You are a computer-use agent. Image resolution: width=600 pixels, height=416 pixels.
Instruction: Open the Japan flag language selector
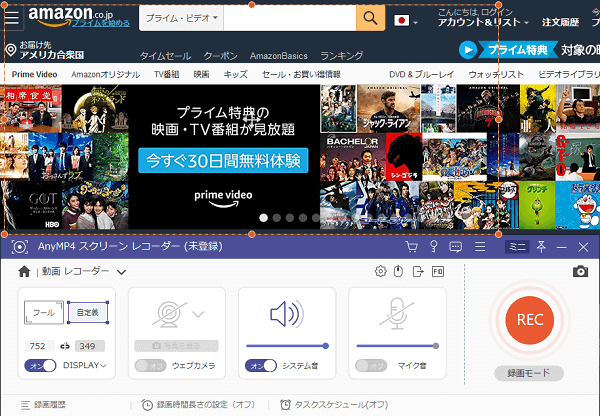[x=406, y=21]
